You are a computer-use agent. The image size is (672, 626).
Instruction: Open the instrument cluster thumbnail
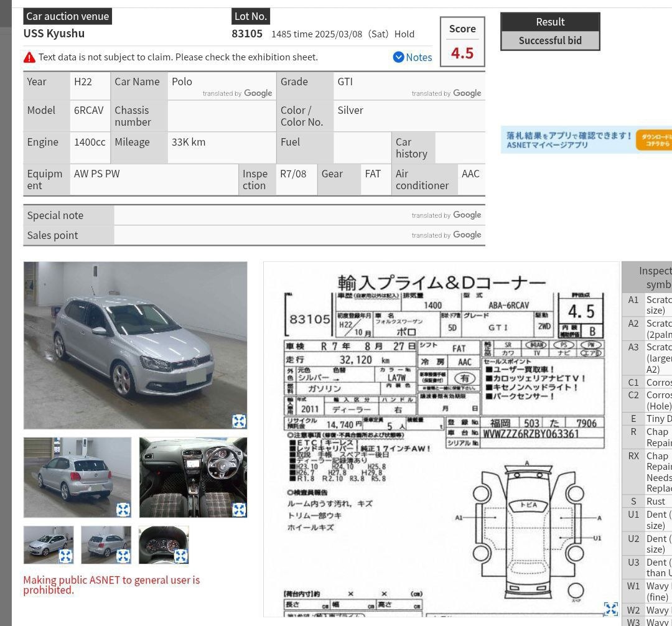point(164,545)
